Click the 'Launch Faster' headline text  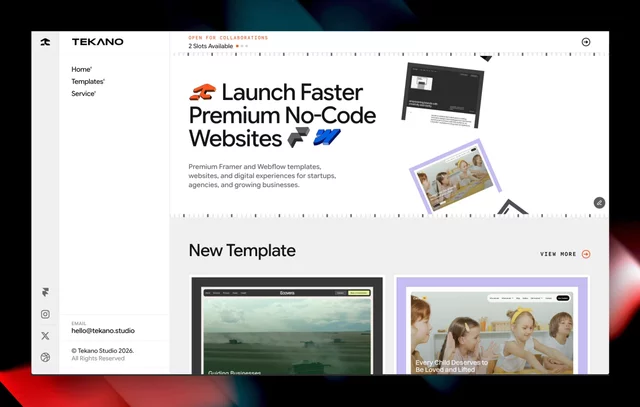pos(292,92)
